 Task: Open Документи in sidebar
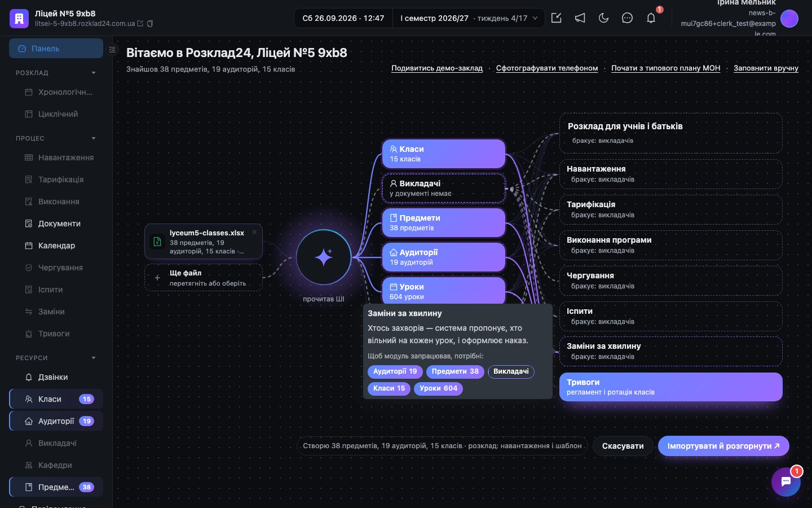click(56, 224)
